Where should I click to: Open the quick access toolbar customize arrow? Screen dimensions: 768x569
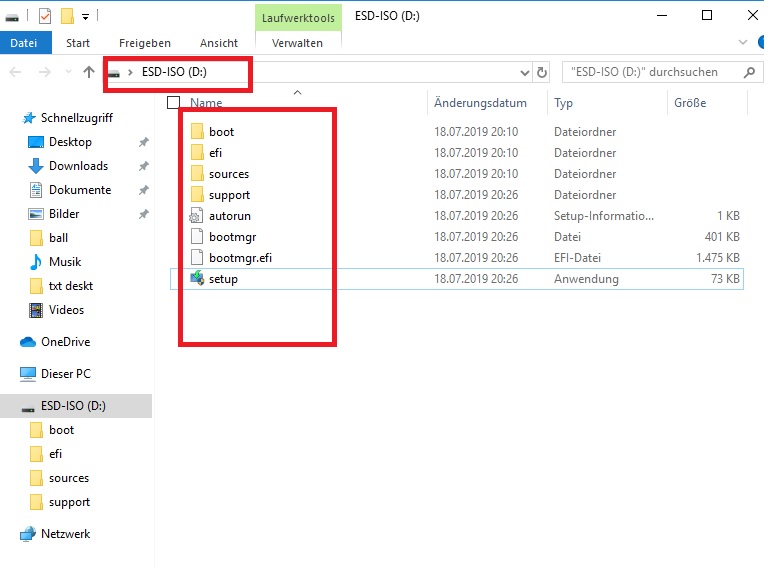point(85,17)
